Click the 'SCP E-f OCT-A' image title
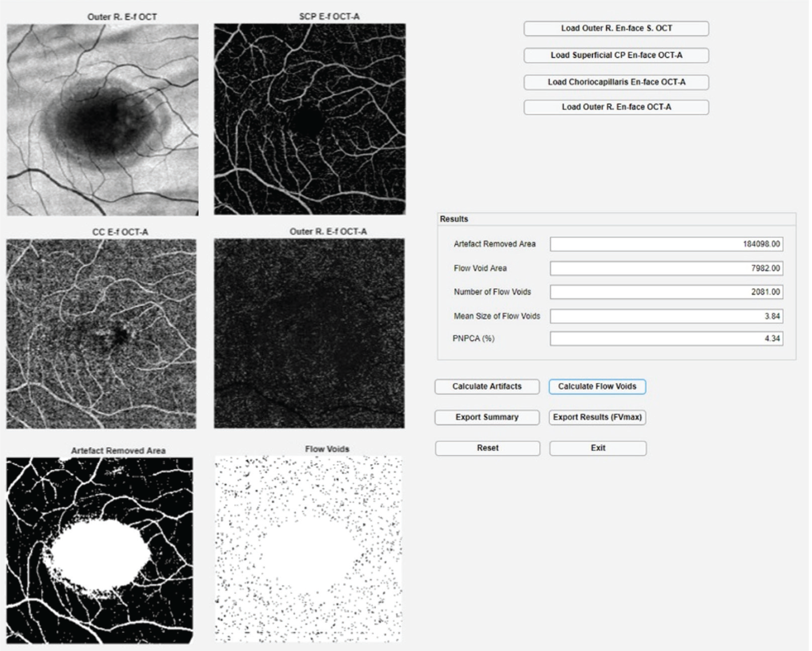The height and width of the screenshot is (651, 812). click(329, 16)
